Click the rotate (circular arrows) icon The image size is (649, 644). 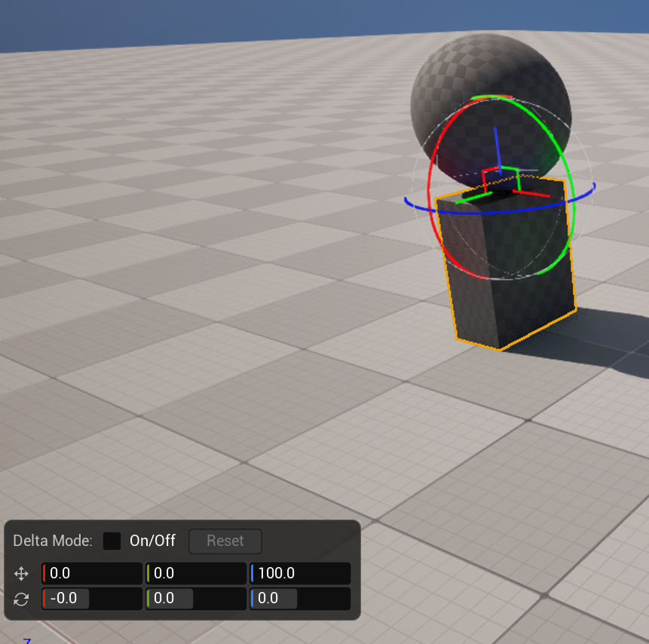coord(21,599)
